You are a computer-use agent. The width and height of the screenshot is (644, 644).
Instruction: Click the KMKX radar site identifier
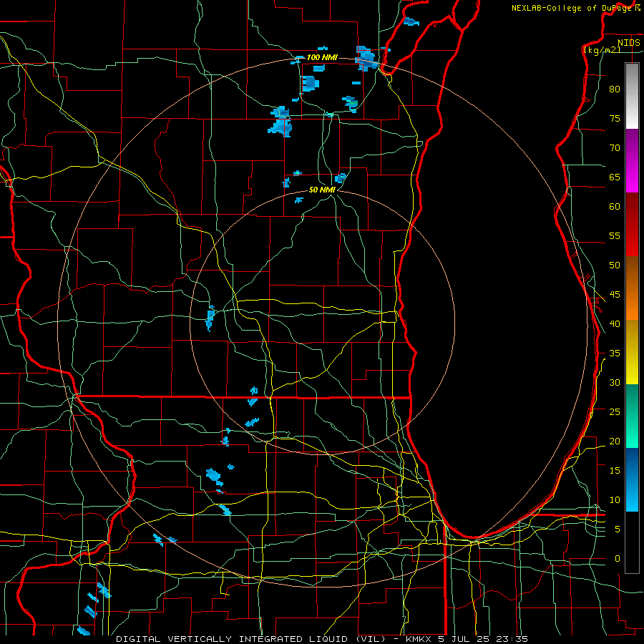(x=419, y=639)
